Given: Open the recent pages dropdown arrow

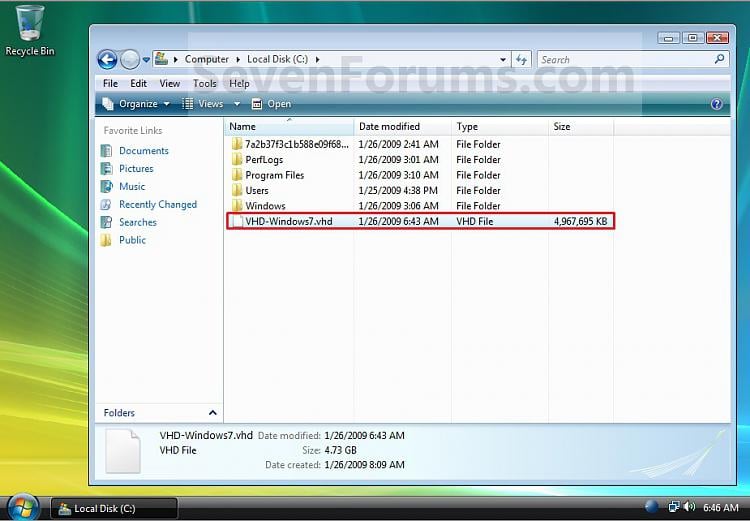Looking at the screenshot, I should pos(146,60).
